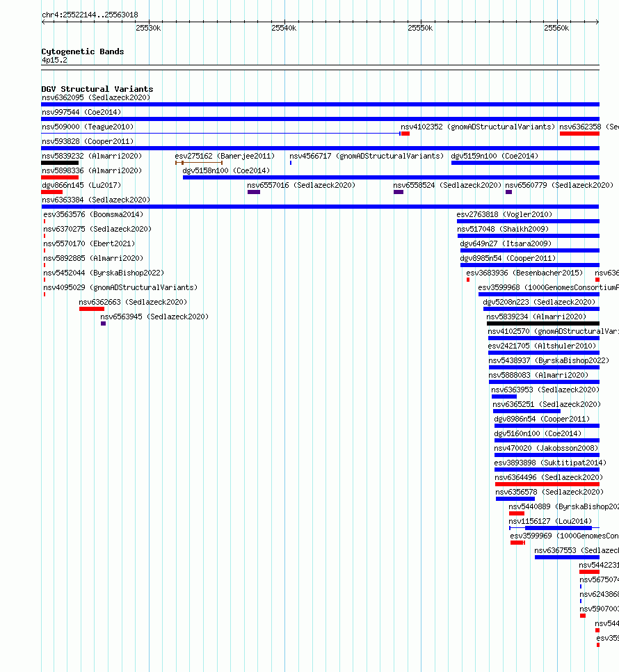Click the black bar under nsv5839232 (Almarri2020)
The width and height of the screenshot is (619, 672).
tap(60, 163)
